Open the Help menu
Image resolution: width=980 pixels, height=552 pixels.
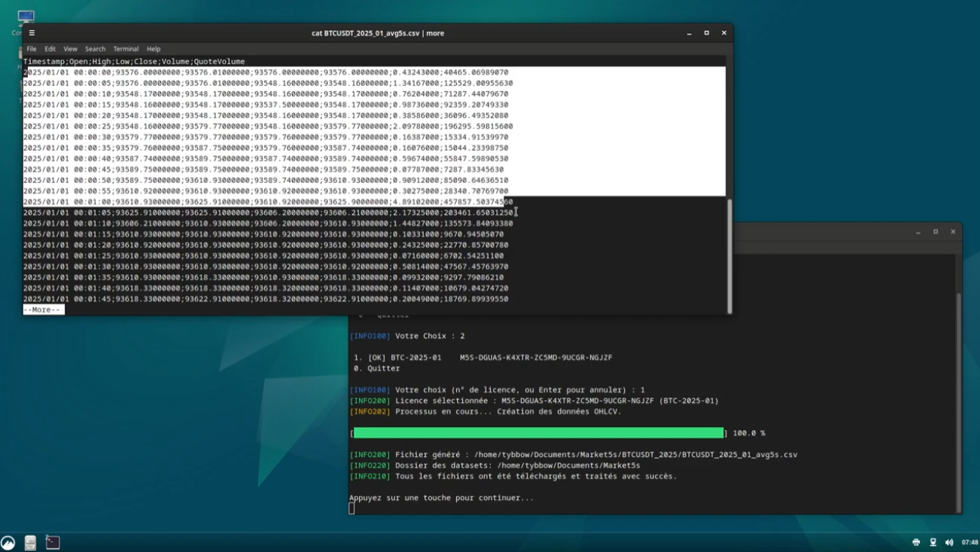point(153,48)
